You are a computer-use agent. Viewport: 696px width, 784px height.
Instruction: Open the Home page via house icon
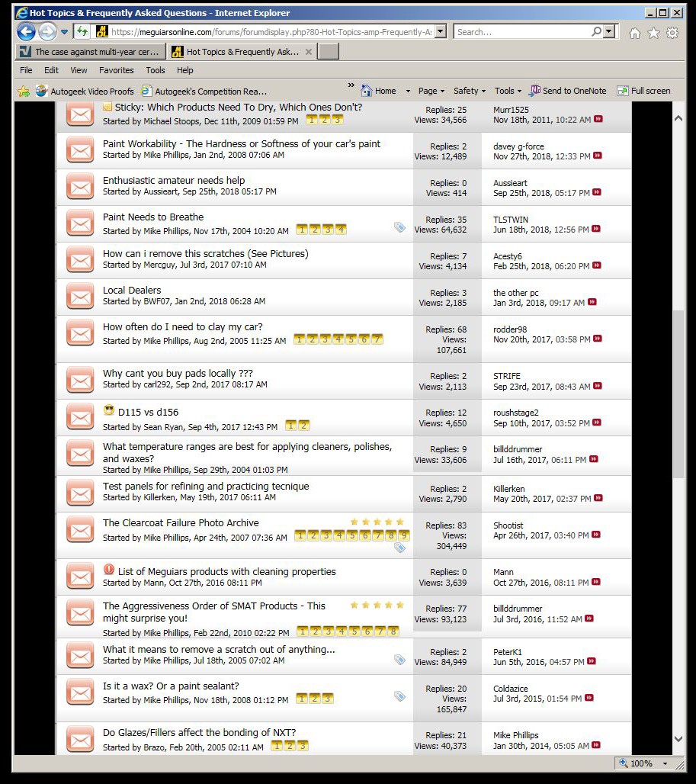[634, 33]
